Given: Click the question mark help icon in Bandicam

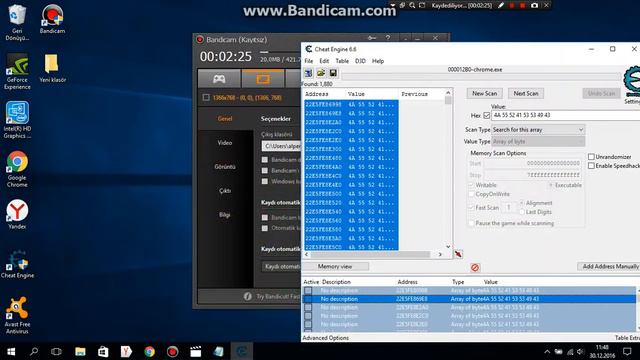Looking at the screenshot, I should tap(388, 38).
